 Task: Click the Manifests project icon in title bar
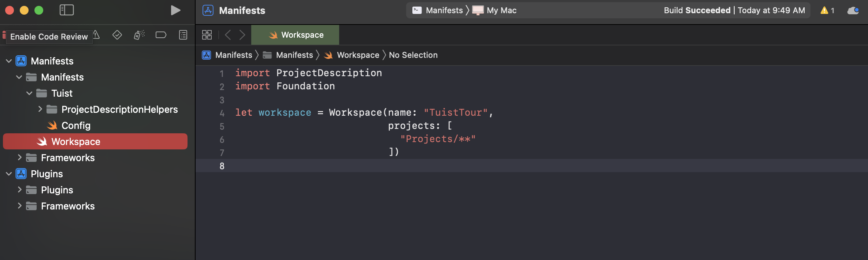(x=208, y=10)
